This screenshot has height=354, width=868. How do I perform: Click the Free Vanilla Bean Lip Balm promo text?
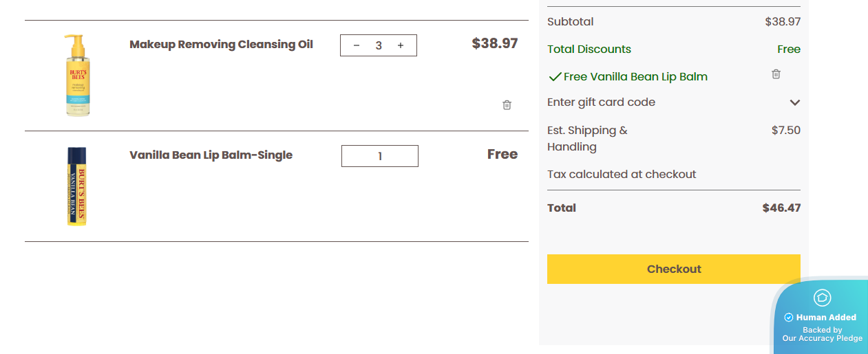[635, 77]
